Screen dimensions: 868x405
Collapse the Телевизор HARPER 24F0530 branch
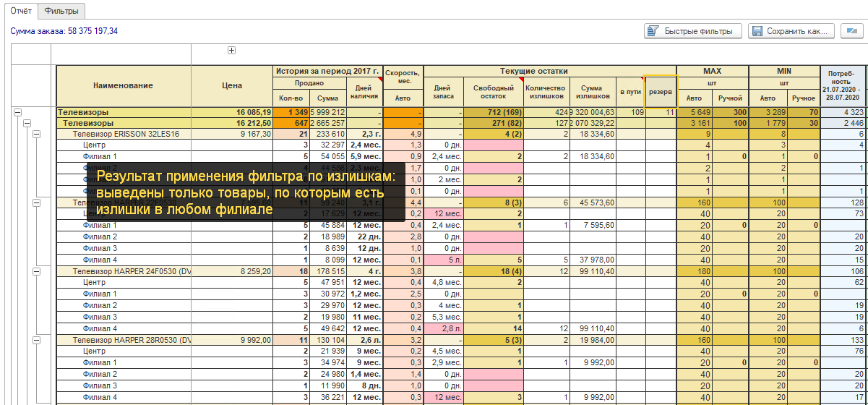point(36,271)
